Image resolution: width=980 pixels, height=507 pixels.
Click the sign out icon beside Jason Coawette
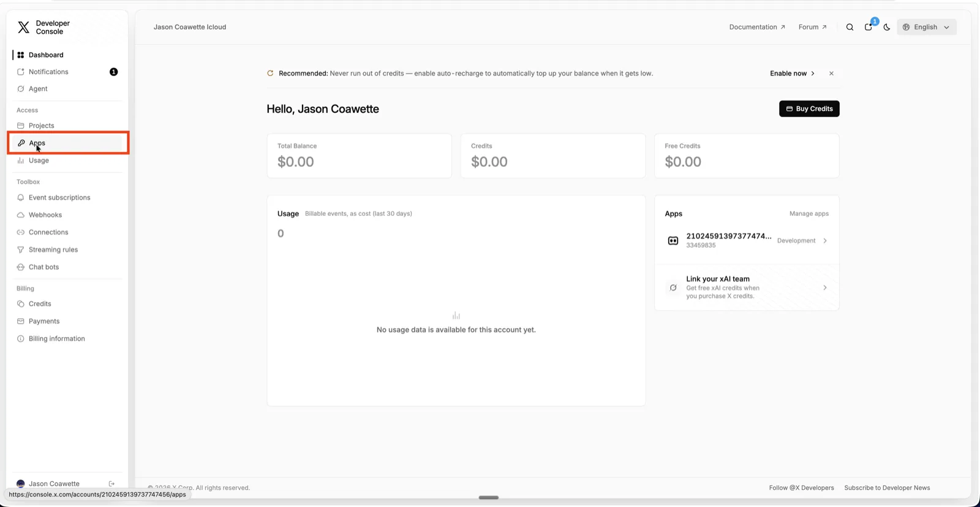[111, 484]
